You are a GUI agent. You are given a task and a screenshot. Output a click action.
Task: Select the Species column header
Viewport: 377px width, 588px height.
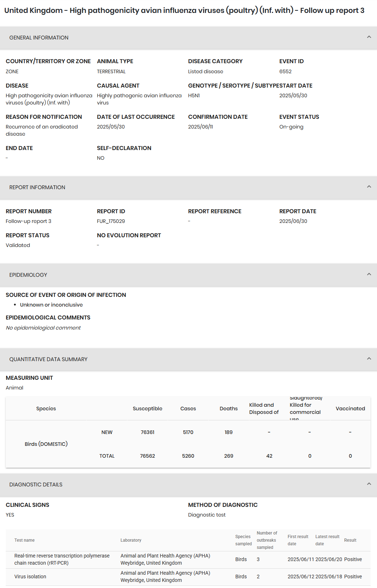click(x=46, y=409)
